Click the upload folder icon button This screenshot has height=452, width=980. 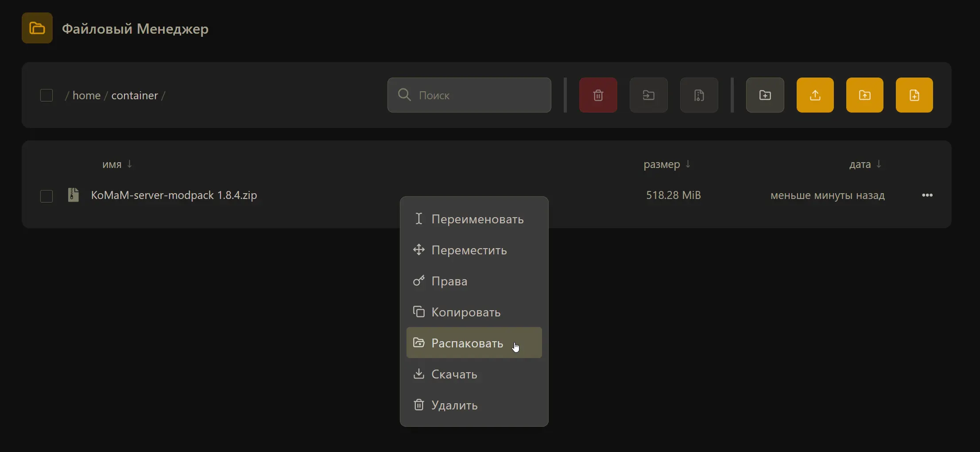click(x=864, y=95)
